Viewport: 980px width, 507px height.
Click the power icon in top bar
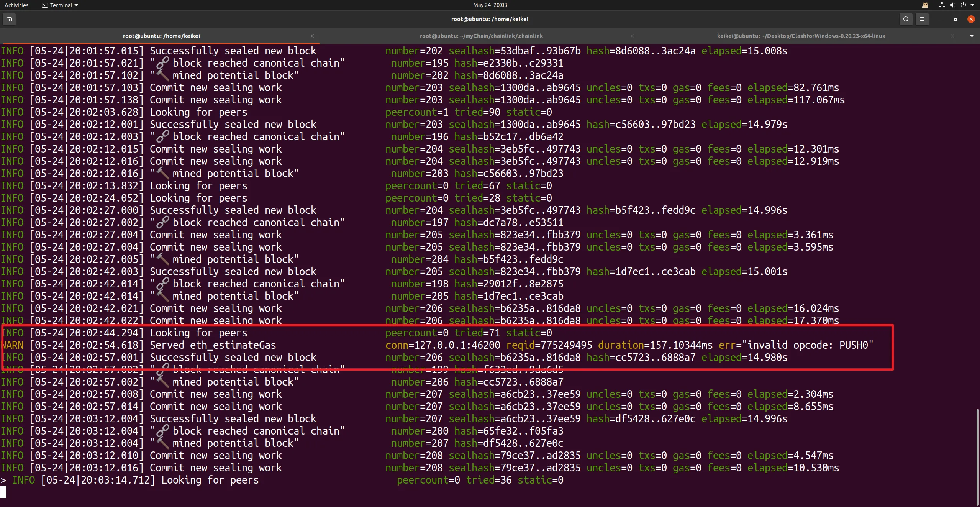point(963,5)
